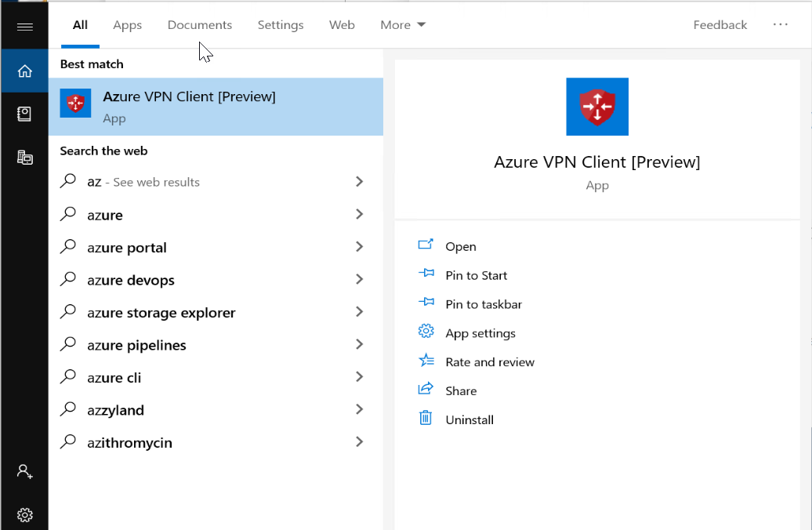Open the More dropdown
The width and height of the screenshot is (812, 530).
pyautogui.click(x=403, y=25)
